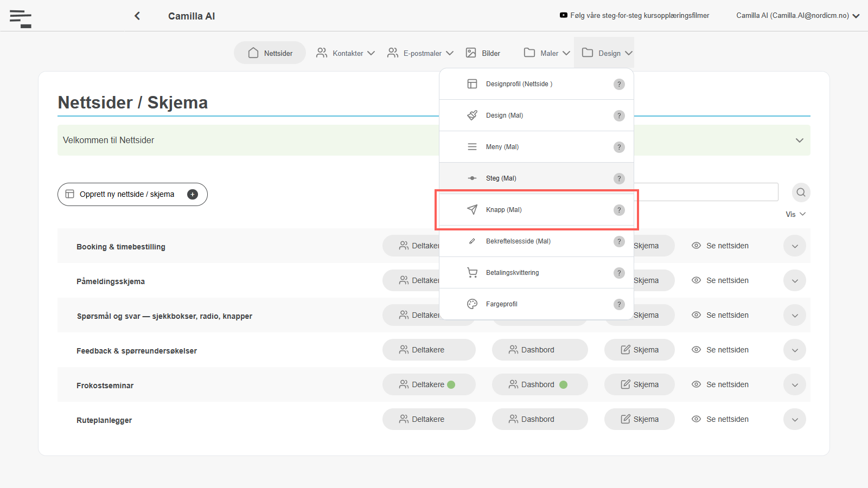The width and height of the screenshot is (868, 488).
Task: View Feedback & spørreundersøkelser site via Se nettsiden
Action: coord(720,350)
